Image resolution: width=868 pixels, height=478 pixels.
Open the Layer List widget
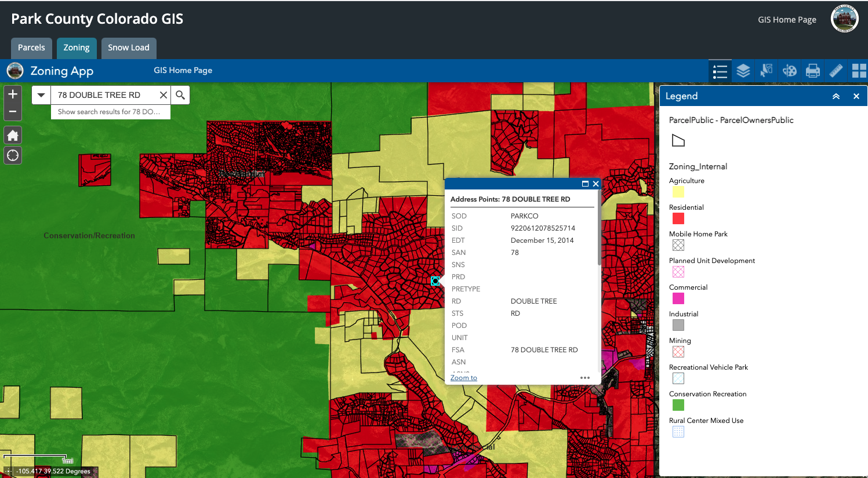(x=743, y=71)
